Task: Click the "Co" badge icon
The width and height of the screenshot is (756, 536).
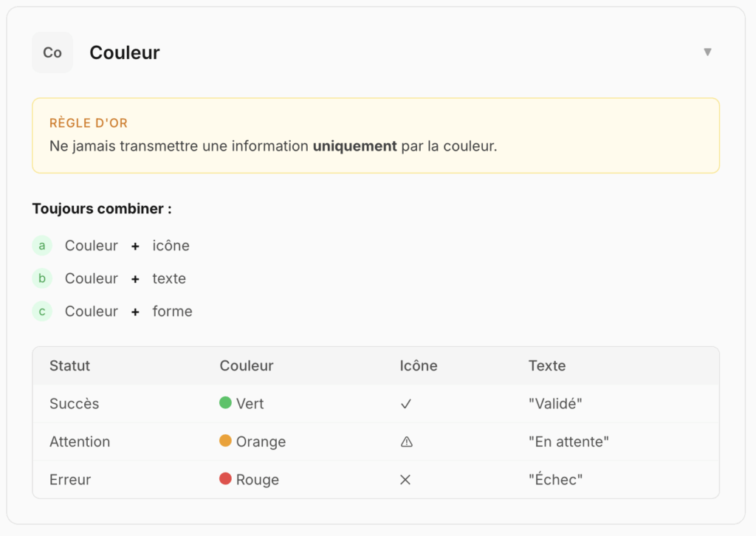Action: point(52,52)
